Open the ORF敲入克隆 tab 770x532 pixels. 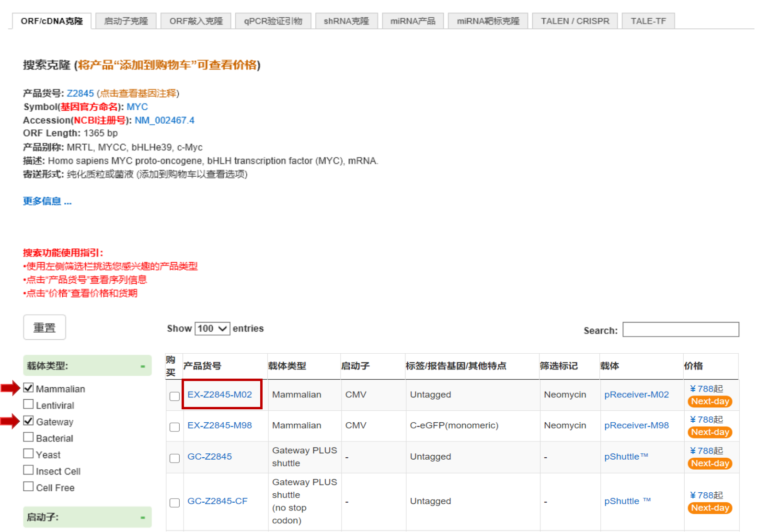point(196,21)
